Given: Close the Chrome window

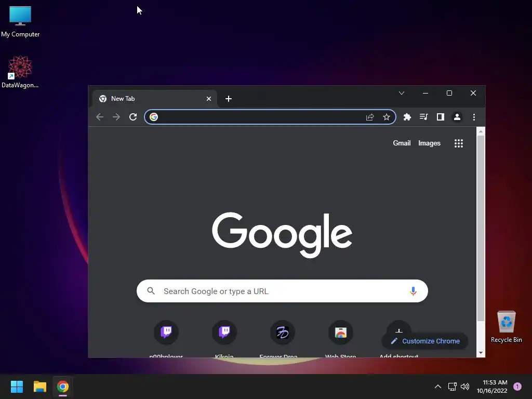Looking at the screenshot, I should coord(473,93).
